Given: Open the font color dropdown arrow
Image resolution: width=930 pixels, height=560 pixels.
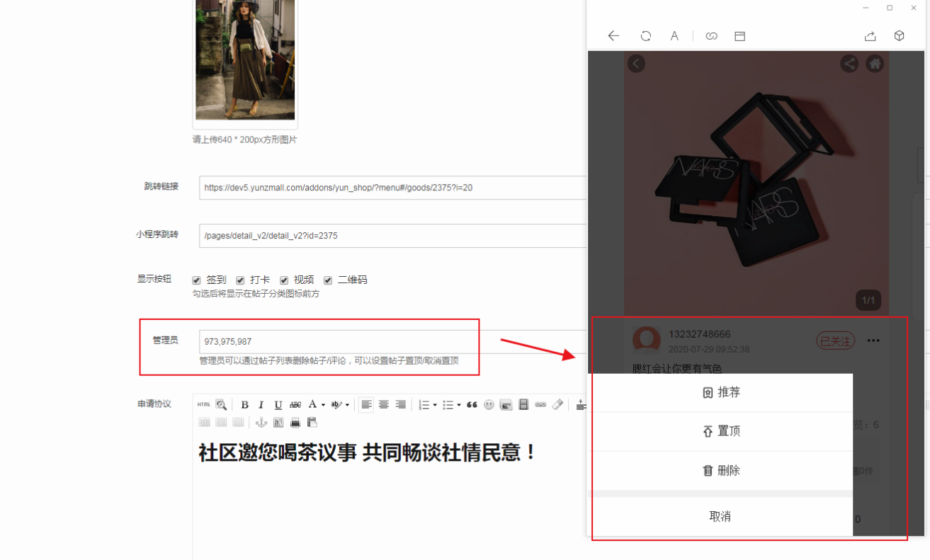Looking at the screenshot, I should point(323,405).
